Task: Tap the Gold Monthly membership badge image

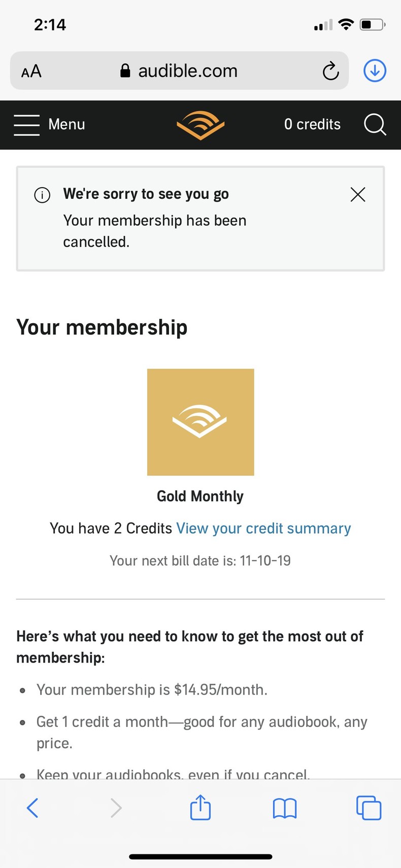Action: tap(201, 422)
